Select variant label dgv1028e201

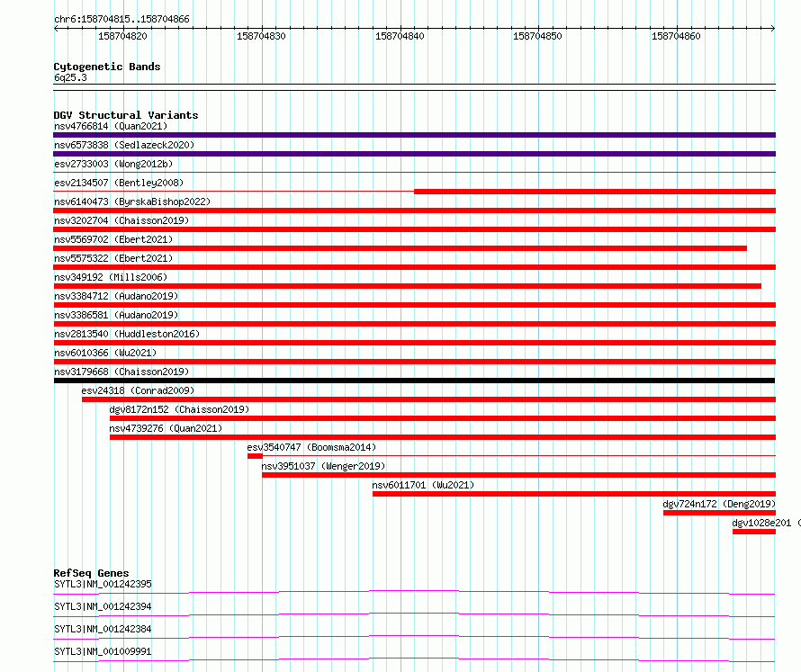click(761, 523)
